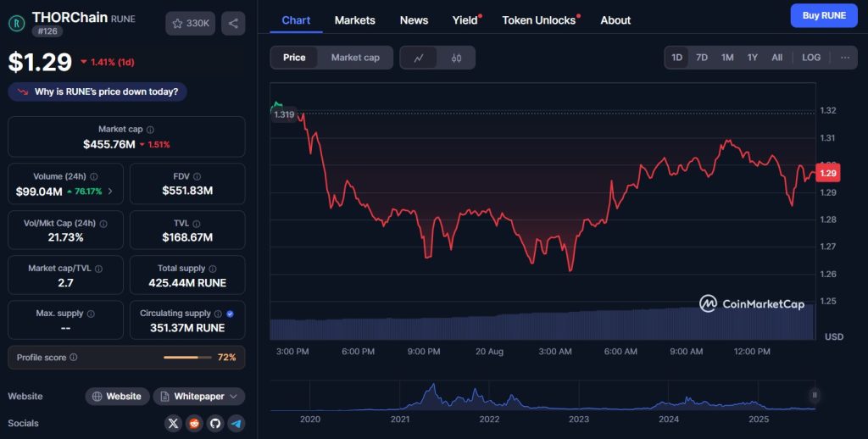868x439 pixels.
Task: Enable LOG scale on chart
Action: tap(811, 58)
